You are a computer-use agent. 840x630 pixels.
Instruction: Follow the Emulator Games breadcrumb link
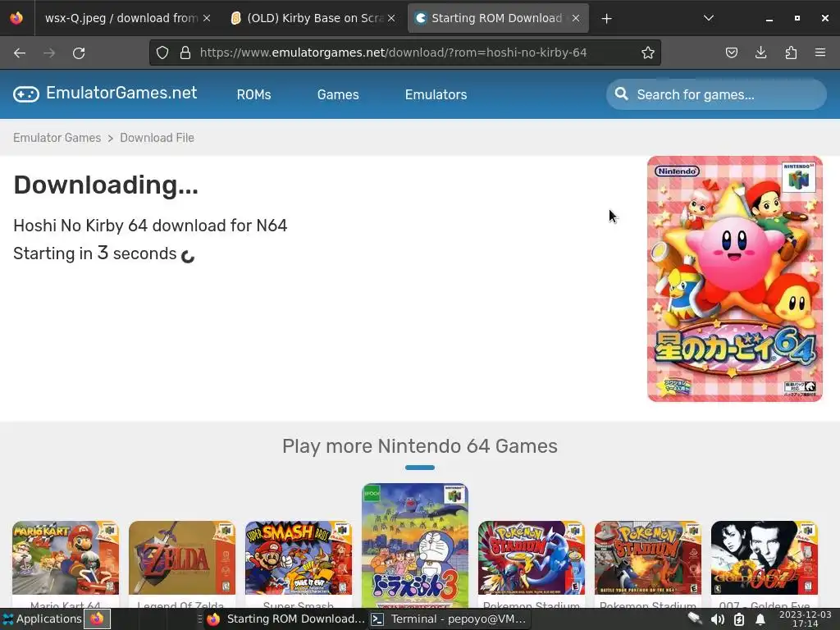tap(57, 138)
